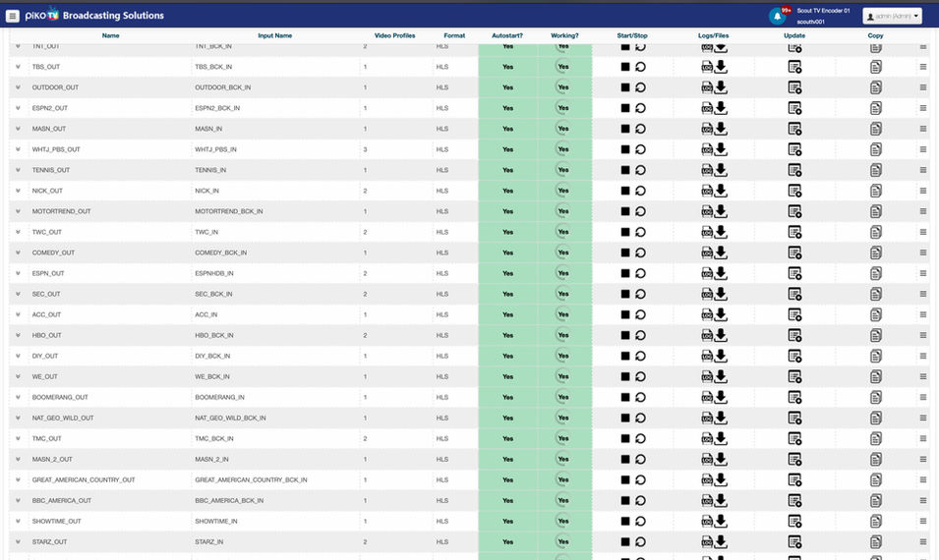Click Autostart Yes cell for ESPN_OUT
The image size is (939, 560).
[x=507, y=273]
